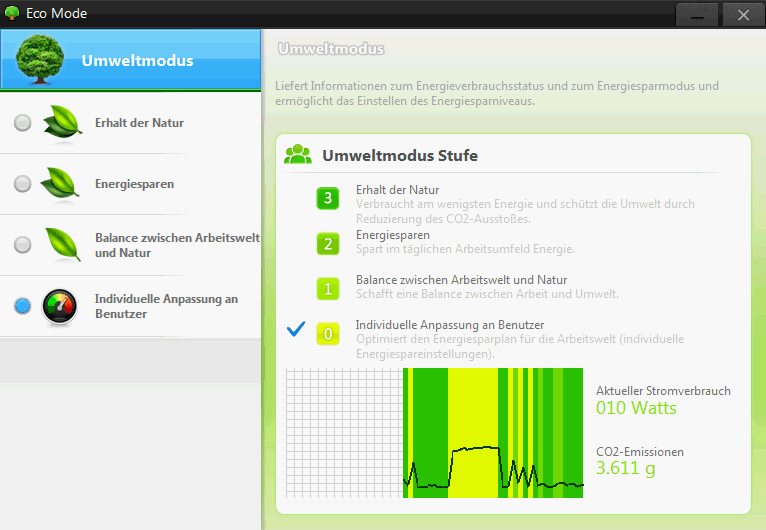Click the Eco Mode tree icon in title bar
This screenshot has height=530, width=766.
(x=12, y=13)
